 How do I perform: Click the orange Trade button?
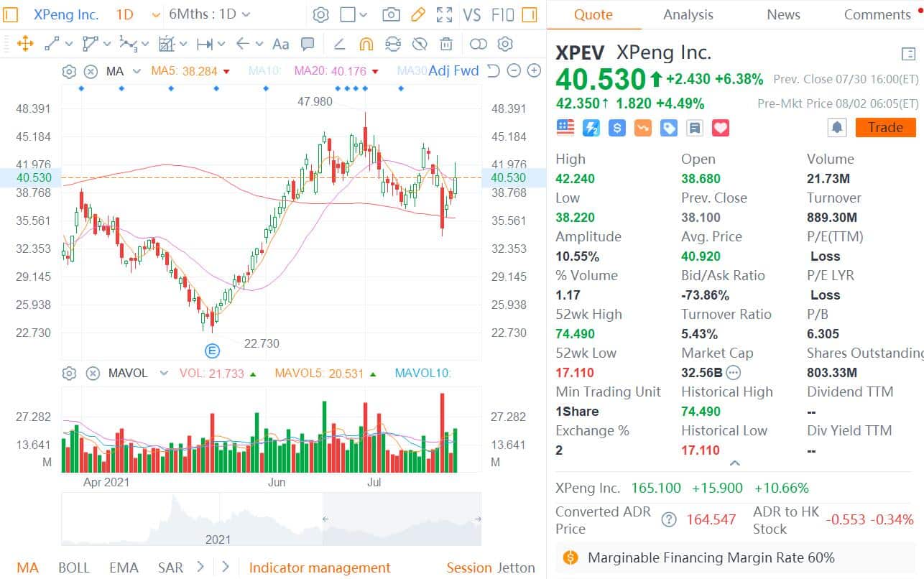(885, 127)
